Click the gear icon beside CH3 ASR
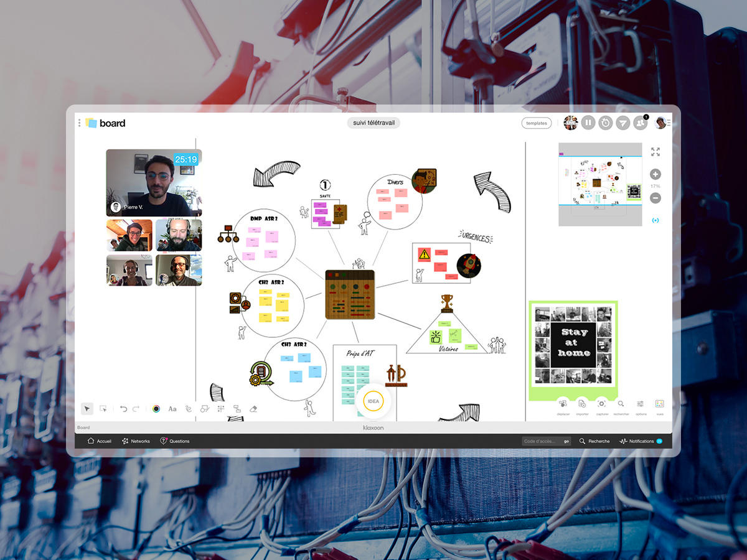The width and height of the screenshot is (747, 560). (261, 373)
